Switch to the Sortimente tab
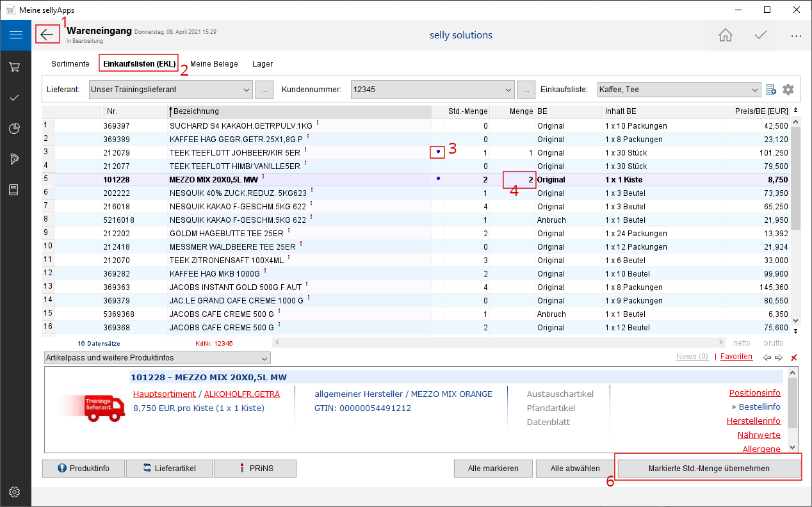812x507 pixels. (x=70, y=64)
